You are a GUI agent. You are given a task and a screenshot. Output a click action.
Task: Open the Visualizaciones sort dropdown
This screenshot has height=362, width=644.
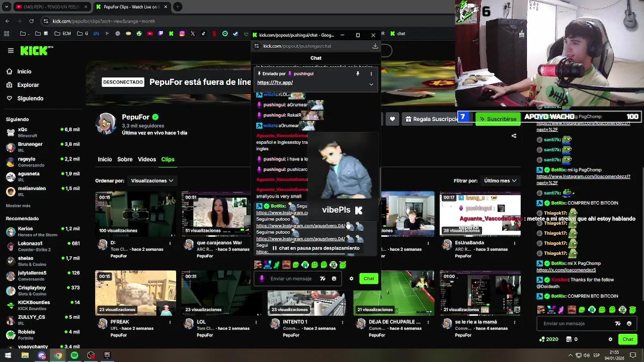pyautogui.click(x=152, y=180)
